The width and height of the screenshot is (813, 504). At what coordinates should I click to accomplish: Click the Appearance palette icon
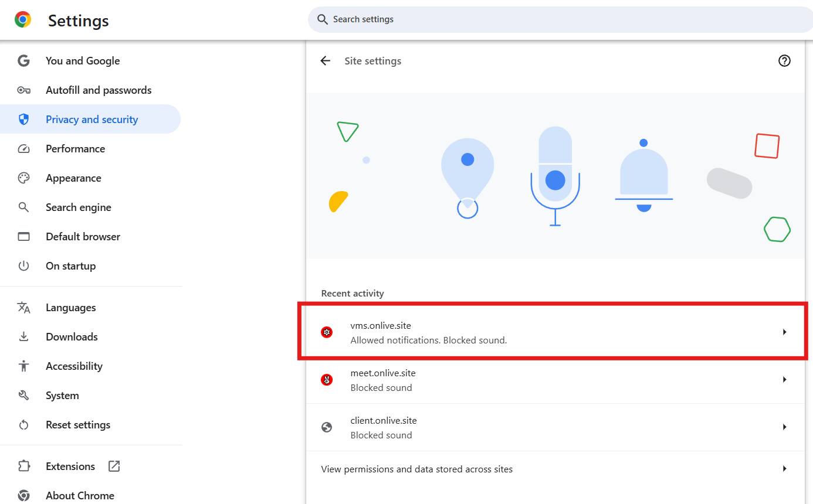tap(23, 178)
